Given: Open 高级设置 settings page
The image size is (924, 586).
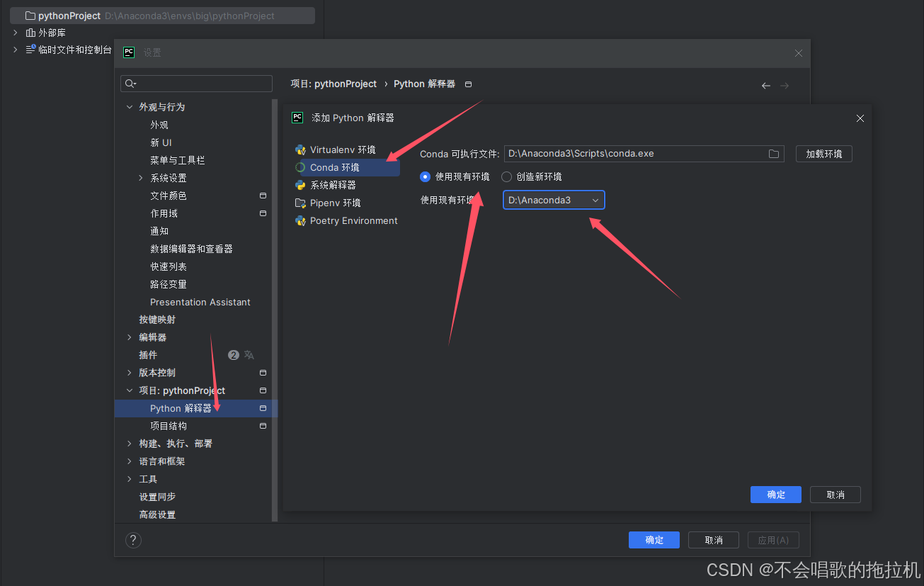Looking at the screenshot, I should coord(157,514).
